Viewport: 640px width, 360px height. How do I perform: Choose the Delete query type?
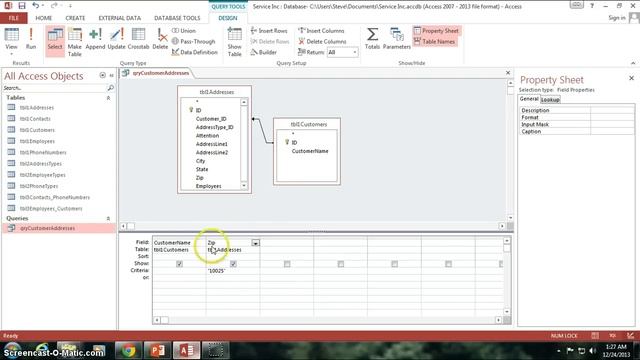coord(160,38)
